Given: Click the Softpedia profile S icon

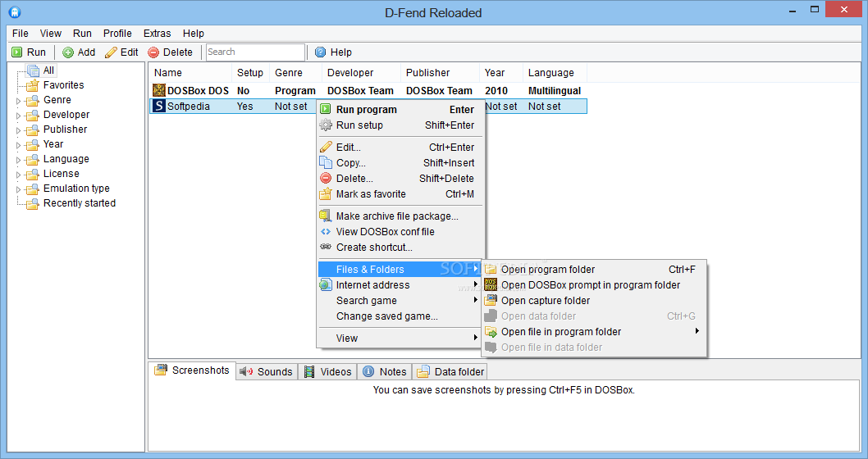Looking at the screenshot, I should (159, 106).
